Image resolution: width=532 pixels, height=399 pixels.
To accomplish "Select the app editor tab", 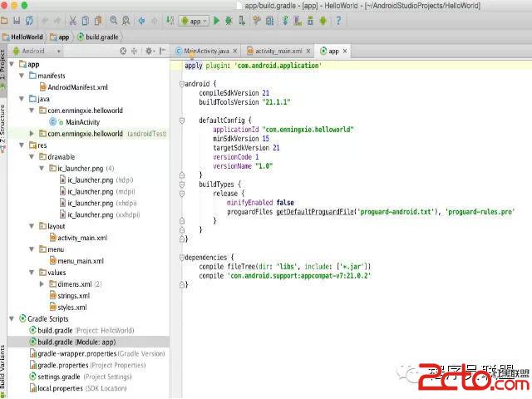I will point(333,52).
